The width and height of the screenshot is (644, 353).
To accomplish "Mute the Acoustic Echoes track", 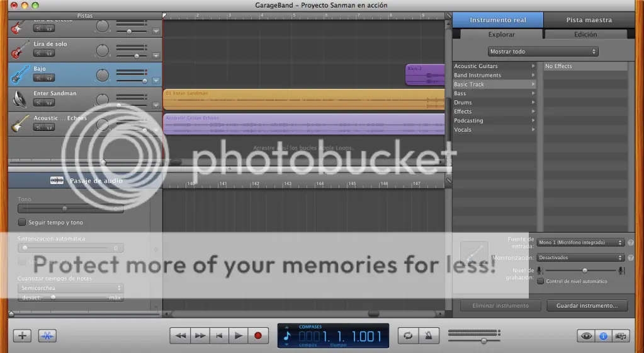I will pyautogui.click(x=39, y=127).
